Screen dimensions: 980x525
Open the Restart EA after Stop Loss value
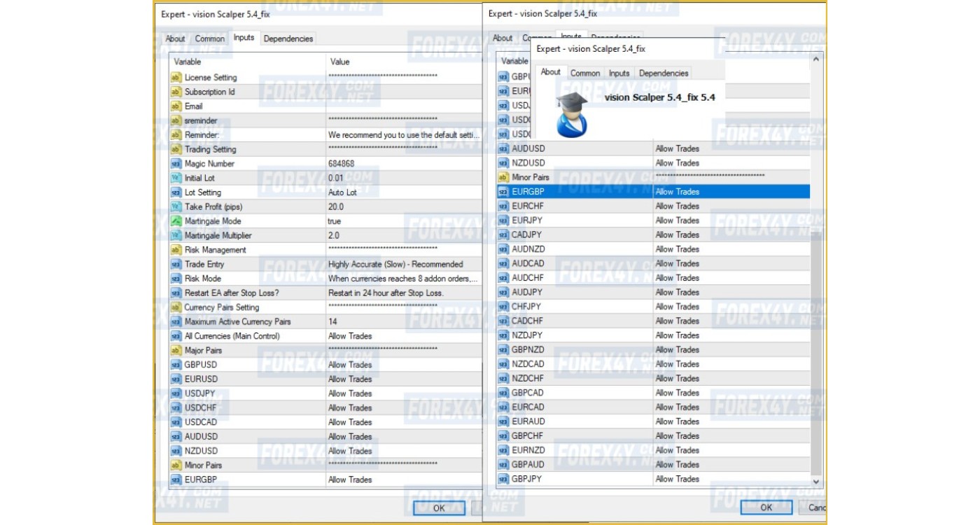click(x=402, y=293)
